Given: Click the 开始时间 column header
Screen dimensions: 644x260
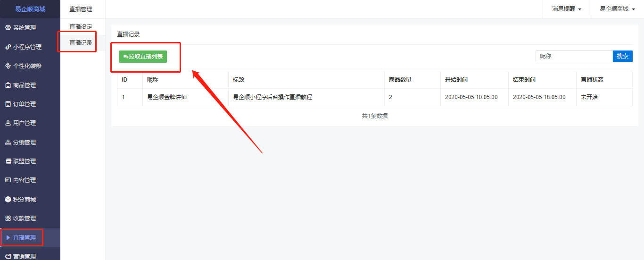Looking at the screenshot, I should (456, 80).
